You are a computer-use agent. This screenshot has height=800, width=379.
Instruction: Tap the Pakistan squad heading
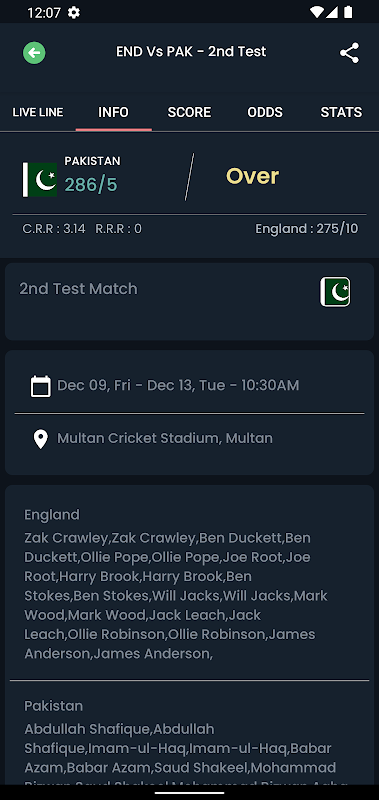(x=54, y=706)
